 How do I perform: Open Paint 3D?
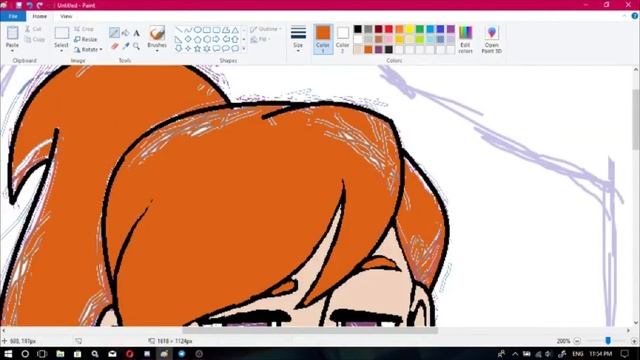click(x=492, y=39)
